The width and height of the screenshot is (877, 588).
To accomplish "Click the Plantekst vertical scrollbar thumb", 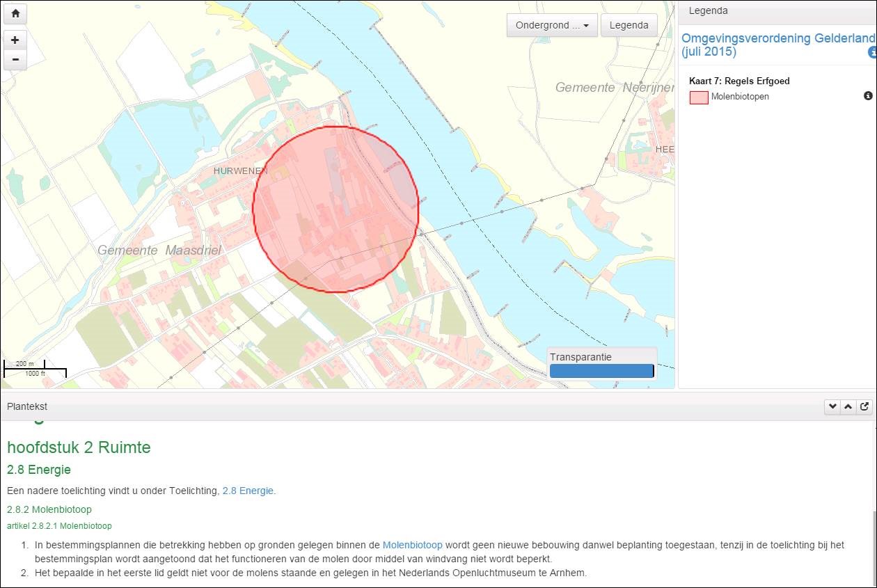I will coord(874,546).
